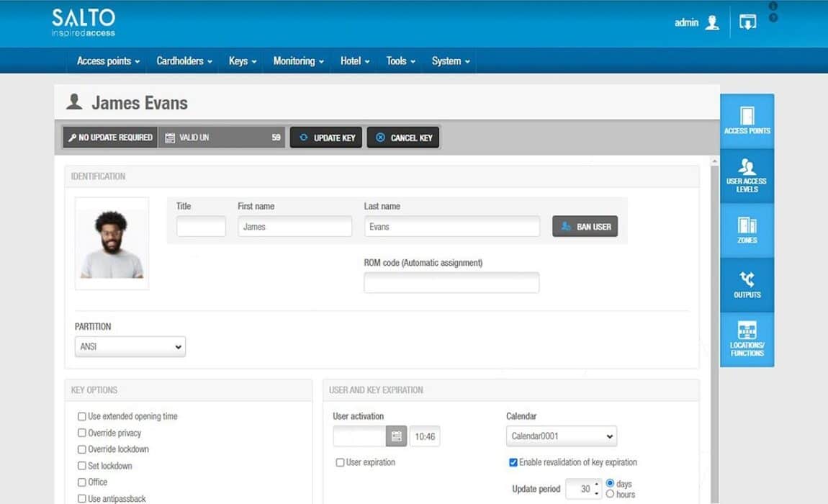This screenshot has height=504, width=828.
Task: Increase the Update period value with up arrow
Action: pyautogui.click(x=597, y=484)
